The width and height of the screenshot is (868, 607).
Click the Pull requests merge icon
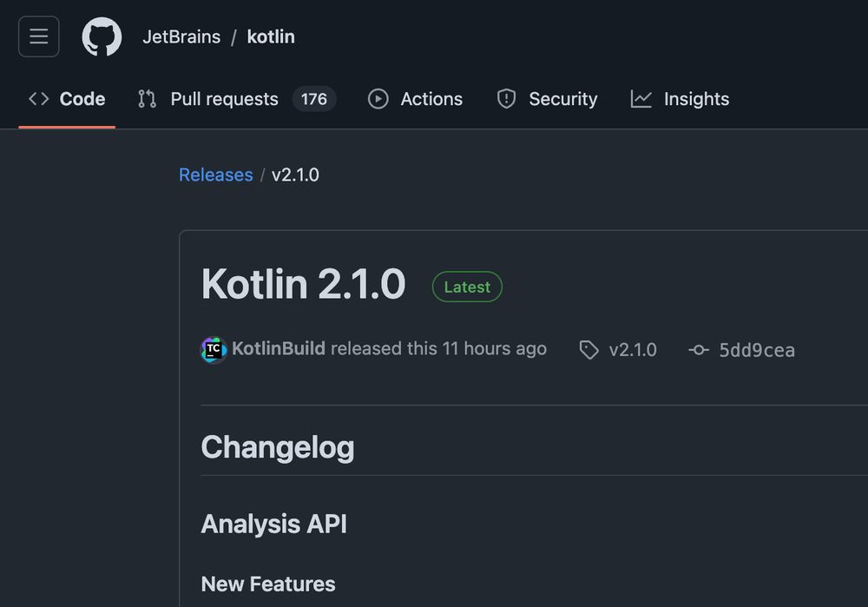[x=147, y=99]
